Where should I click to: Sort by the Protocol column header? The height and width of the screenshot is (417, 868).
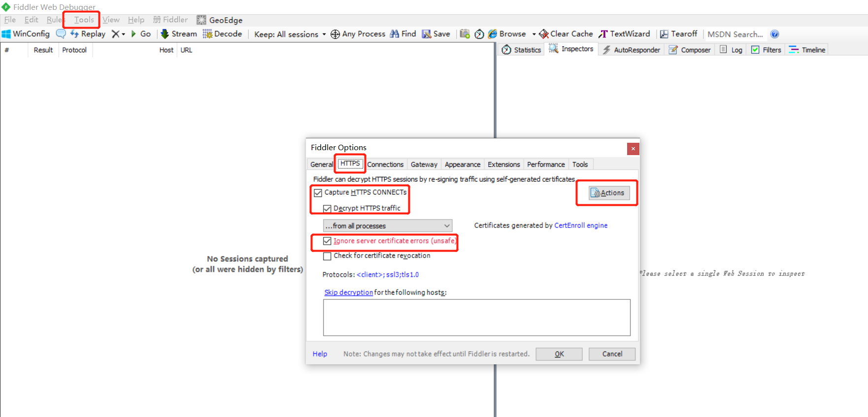click(74, 50)
